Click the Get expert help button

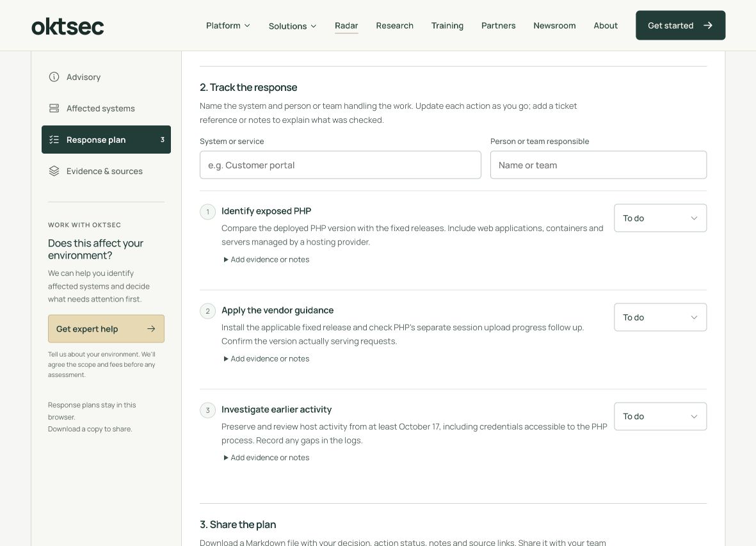[106, 328]
